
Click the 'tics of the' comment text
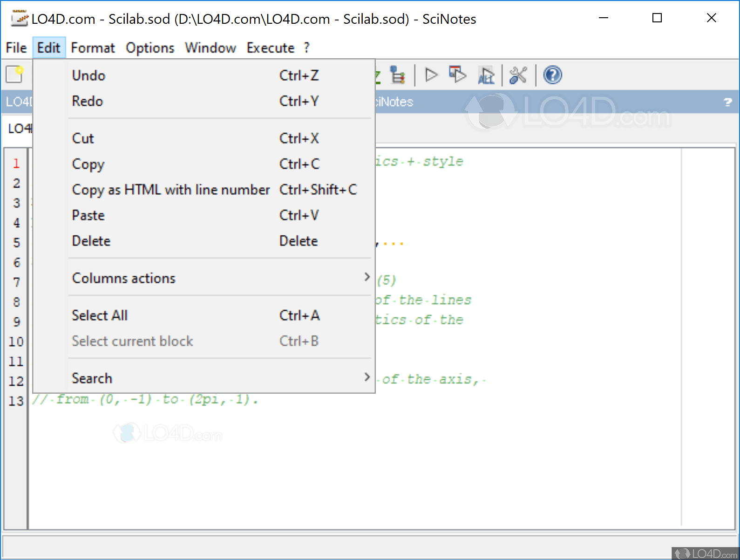[419, 320]
